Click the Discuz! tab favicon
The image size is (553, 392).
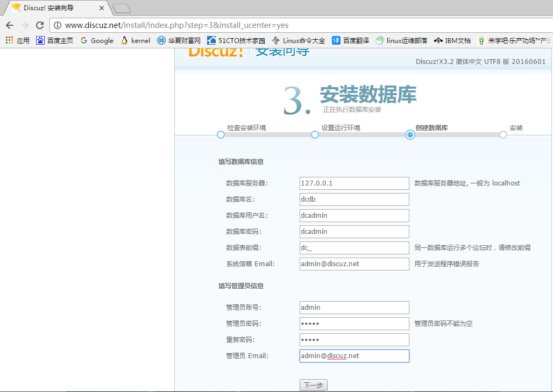[16, 8]
